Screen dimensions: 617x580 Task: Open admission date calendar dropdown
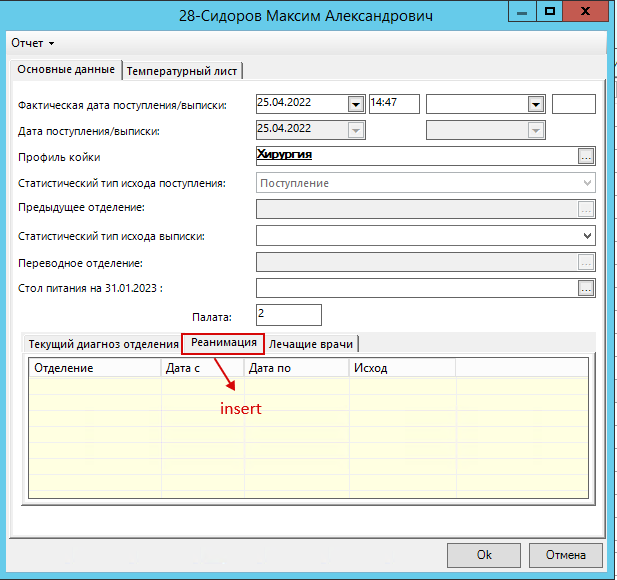click(x=355, y=104)
